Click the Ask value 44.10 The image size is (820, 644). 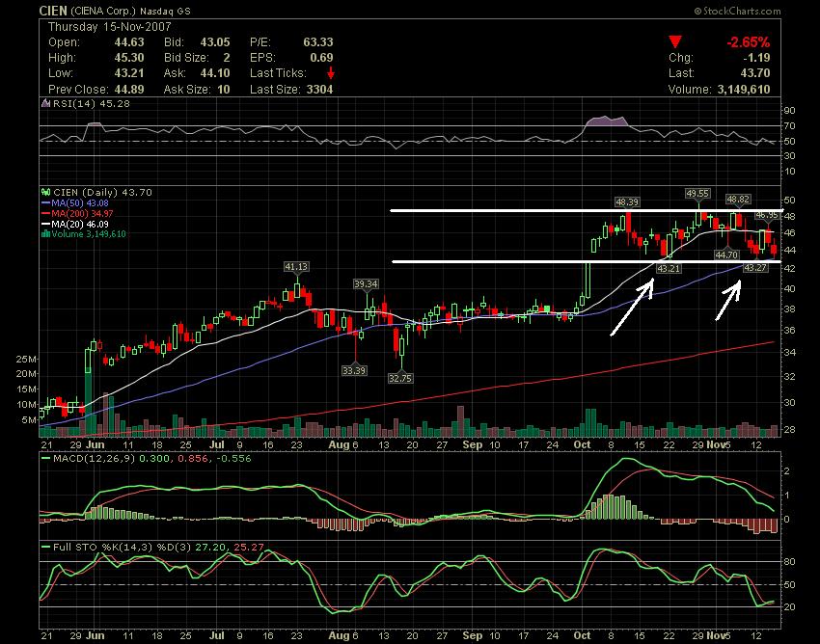[215, 73]
